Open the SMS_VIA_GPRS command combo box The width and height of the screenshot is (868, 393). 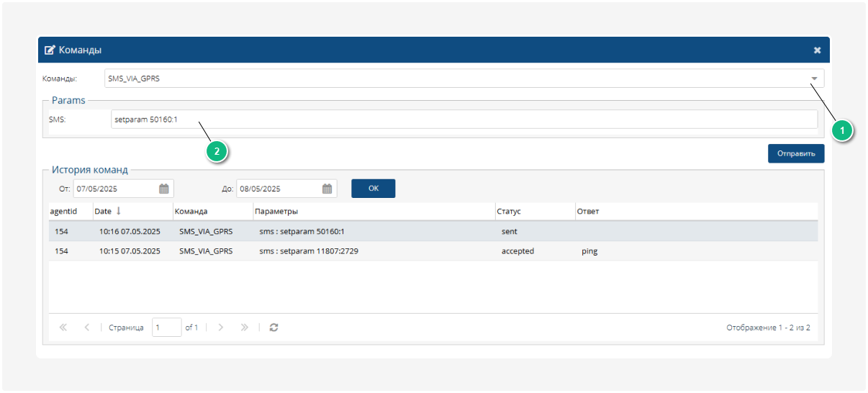pyautogui.click(x=464, y=78)
